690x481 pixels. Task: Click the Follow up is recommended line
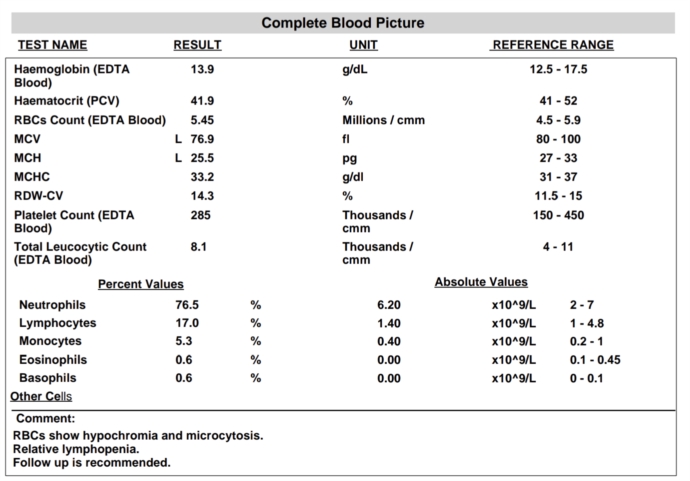click(x=92, y=463)
